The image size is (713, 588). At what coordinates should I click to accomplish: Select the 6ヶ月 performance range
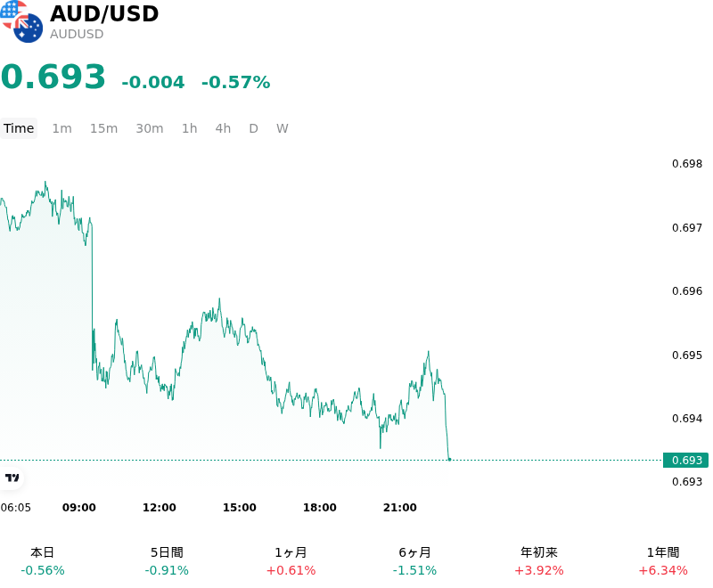(414, 561)
